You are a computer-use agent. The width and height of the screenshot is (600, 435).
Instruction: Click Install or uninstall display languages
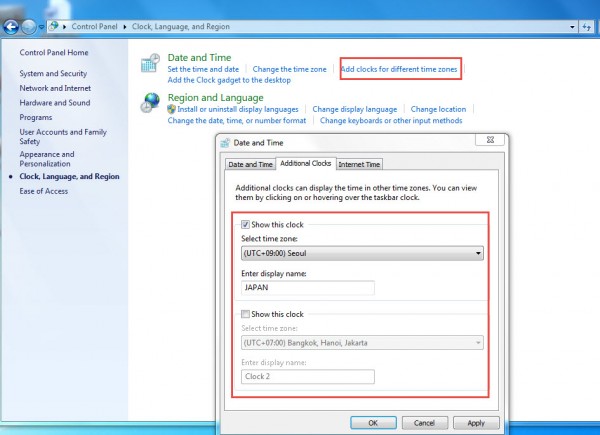pyautogui.click(x=238, y=109)
